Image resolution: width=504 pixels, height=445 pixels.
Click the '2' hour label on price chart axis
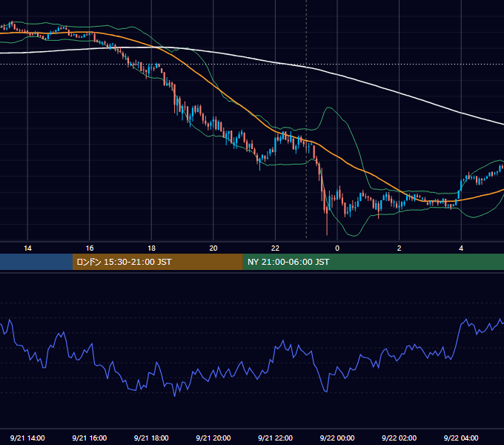click(x=399, y=248)
